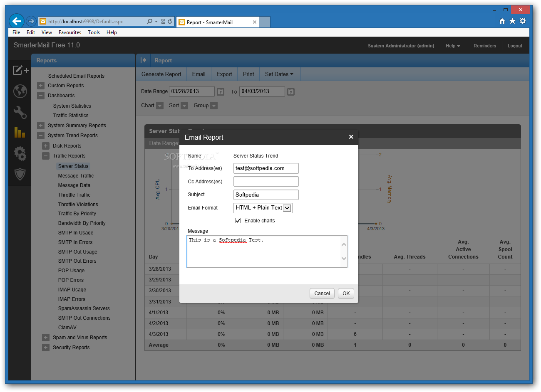Click the Cc Address(es) input field
Viewport: 541px width, 392px height.
click(x=266, y=182)
